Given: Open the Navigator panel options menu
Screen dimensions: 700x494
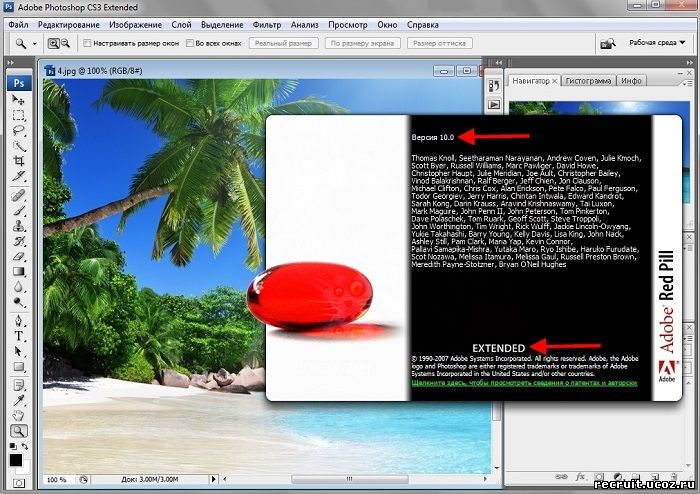Looking at the screenshot, I should pyautogui.click(x=686, y=83).
